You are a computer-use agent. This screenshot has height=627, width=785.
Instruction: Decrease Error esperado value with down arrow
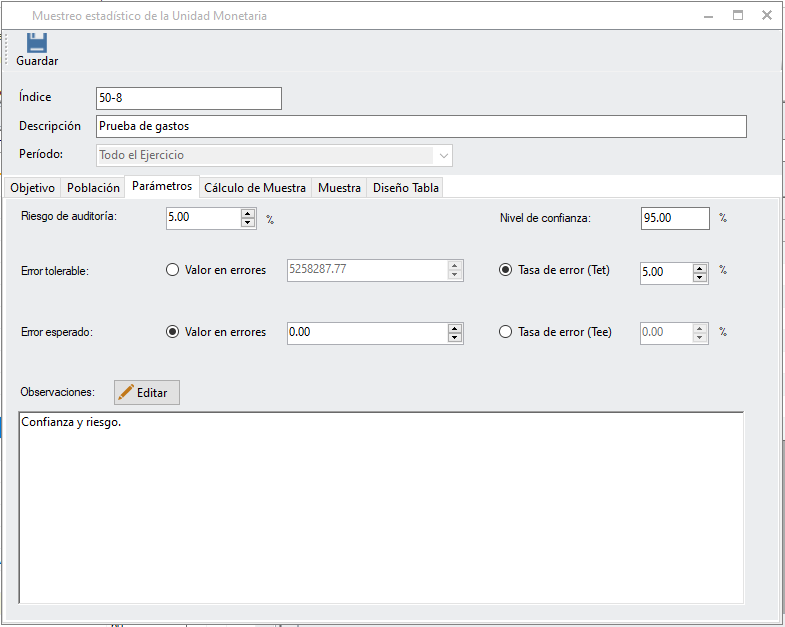[455, 338]
